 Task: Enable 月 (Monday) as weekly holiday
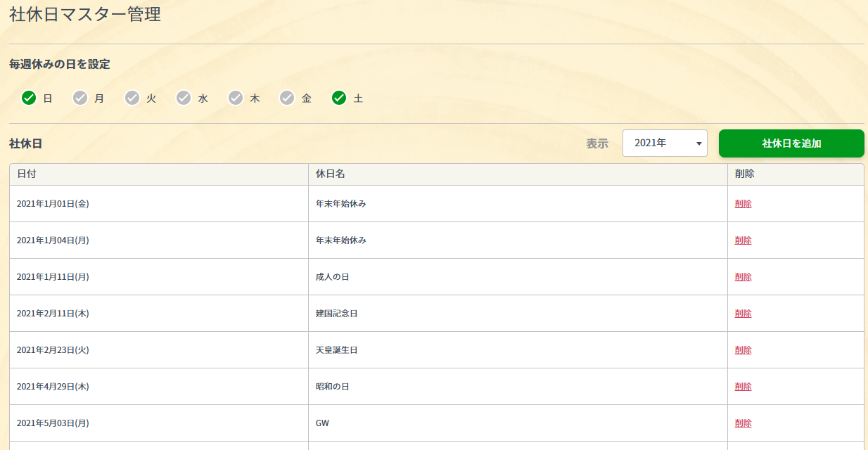pos(80,98)
